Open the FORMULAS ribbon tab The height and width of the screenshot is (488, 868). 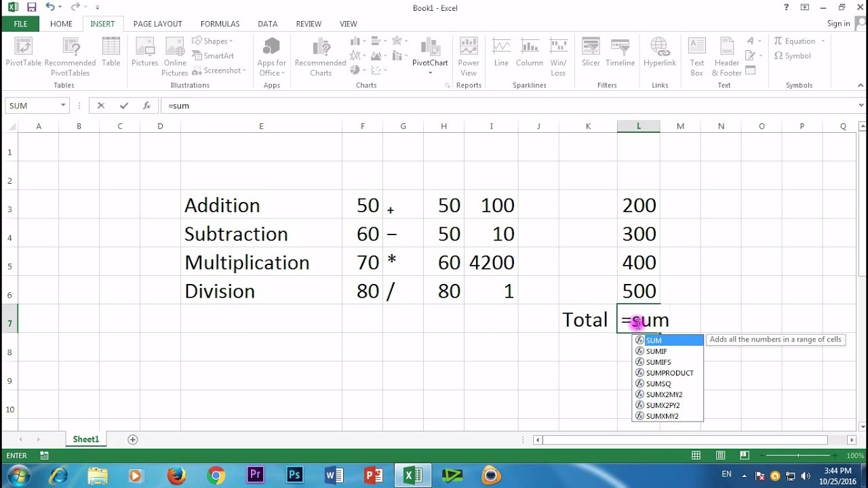click(x=220, y=24)
